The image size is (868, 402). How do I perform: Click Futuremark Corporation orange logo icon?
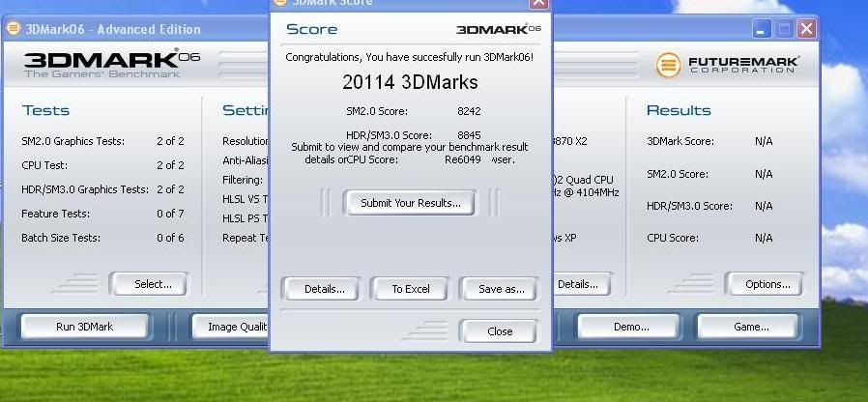click(x=668, y=66)
